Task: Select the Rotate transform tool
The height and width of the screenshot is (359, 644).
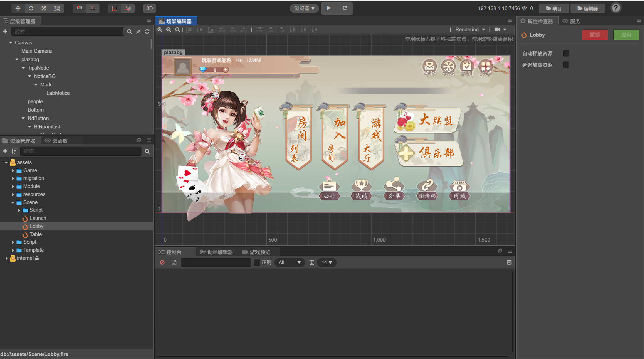Action: click(31, 8)
